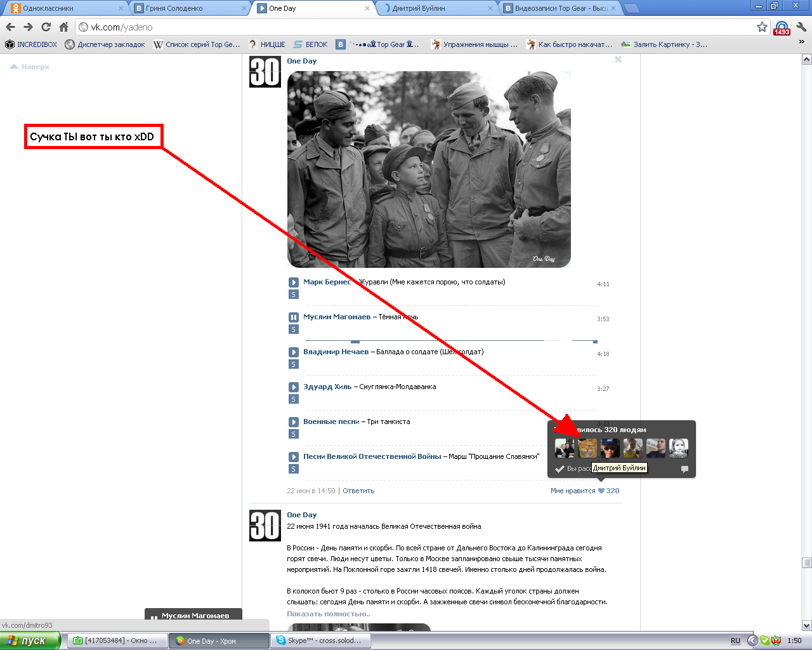
Task: Click the RU language indicator in tray
Action: [x=735, y=640]
